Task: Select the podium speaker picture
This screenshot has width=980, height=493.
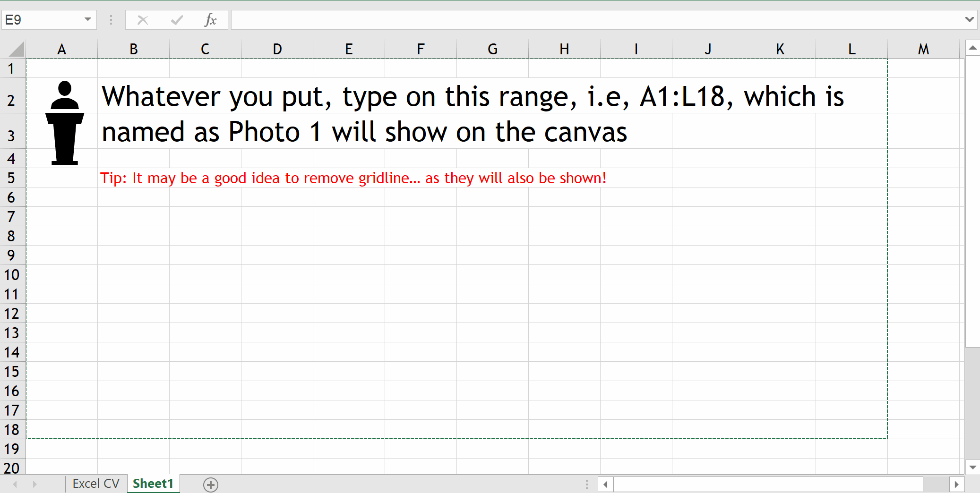Action: point(65,123)
